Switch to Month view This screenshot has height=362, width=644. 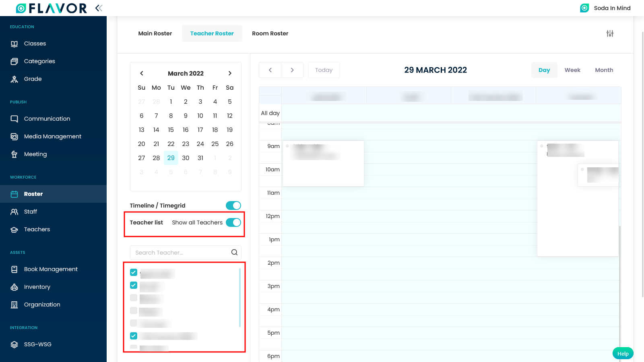604,70
